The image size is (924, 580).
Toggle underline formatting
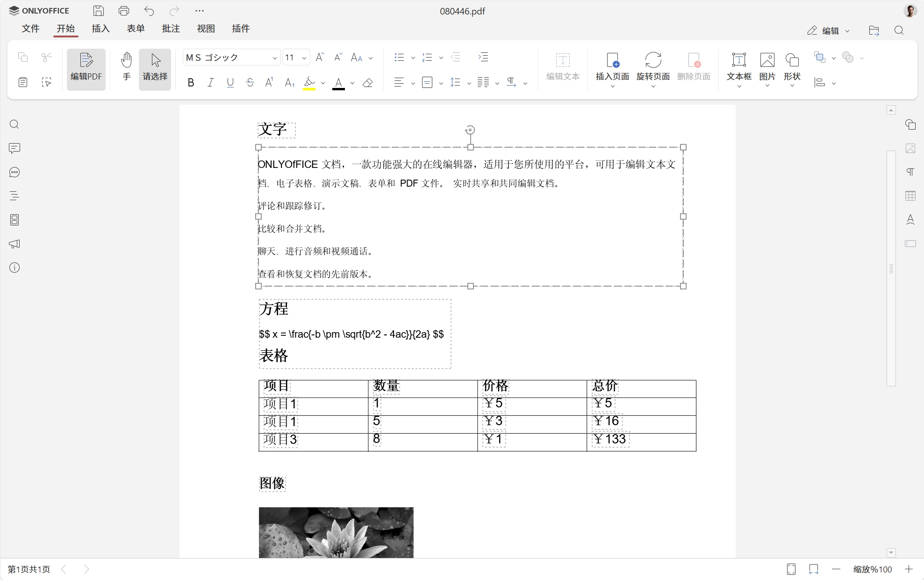click(x=230, y=82)
